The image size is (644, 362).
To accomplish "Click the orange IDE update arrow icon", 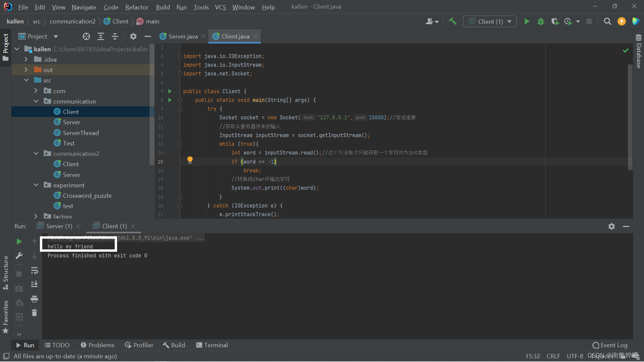I will [622, 21].
